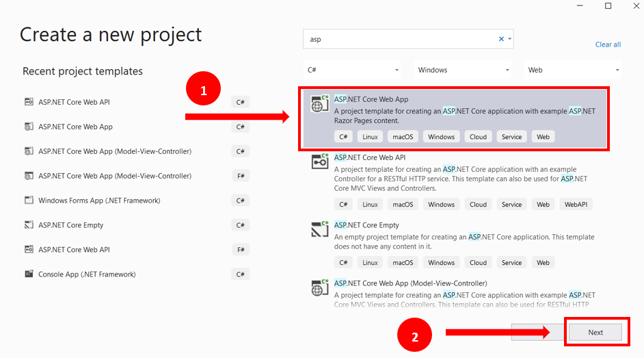Click the ASP.NET Core Empty result icon
644x358 pixels.
tap(319, 230)
